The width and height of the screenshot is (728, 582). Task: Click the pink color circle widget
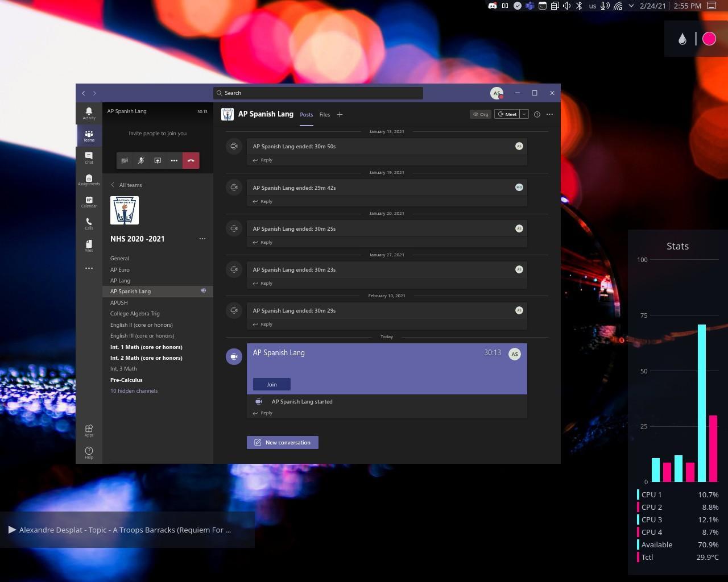pyautogui.click(x=709, y=39)
